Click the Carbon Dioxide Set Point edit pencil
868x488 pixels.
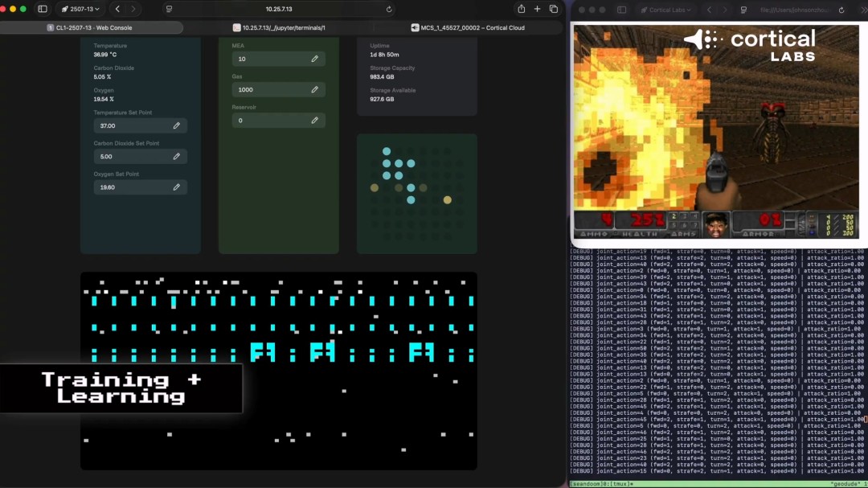point(176,157)
